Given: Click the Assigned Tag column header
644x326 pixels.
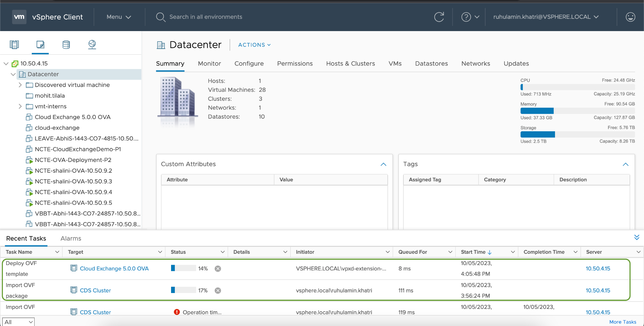Looking at the screenshot, I should [425, 180].
